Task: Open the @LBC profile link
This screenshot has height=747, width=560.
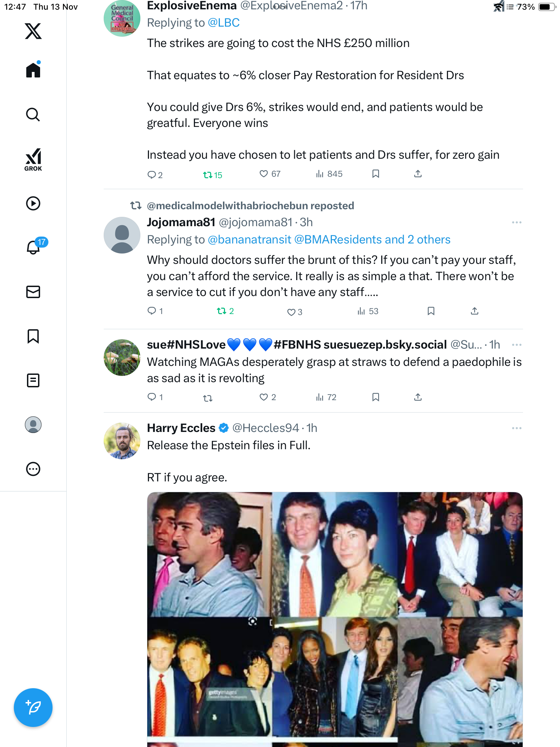Action: 224,23
